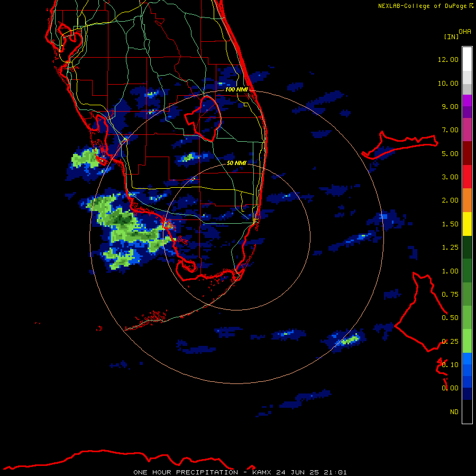This screenshot has height=476, width=476.
Task: Click the 1.50 legend value
Action: point(450,224)
